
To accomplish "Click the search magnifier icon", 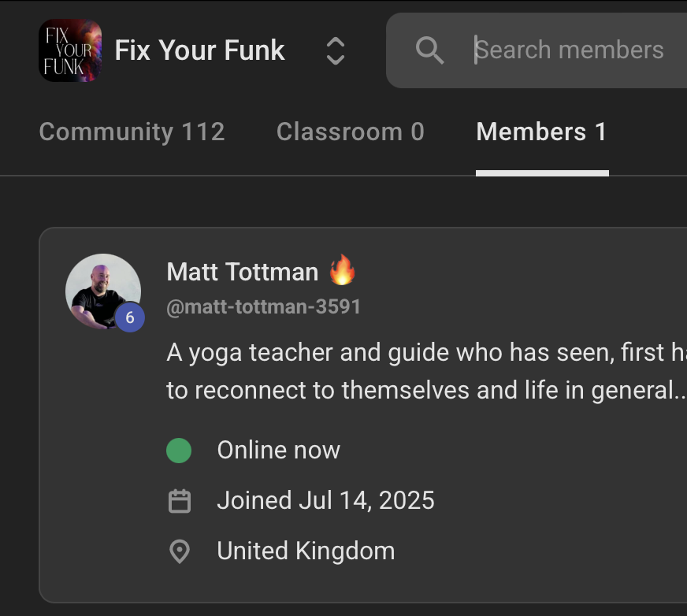I will coord(429,51).
